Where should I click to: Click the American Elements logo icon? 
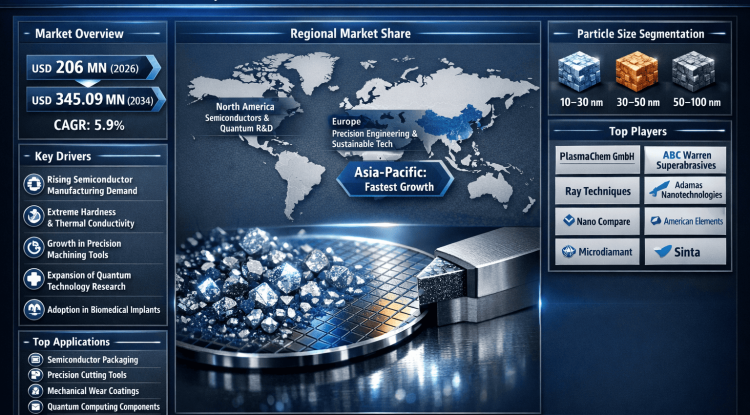click(x=656, y=221)
